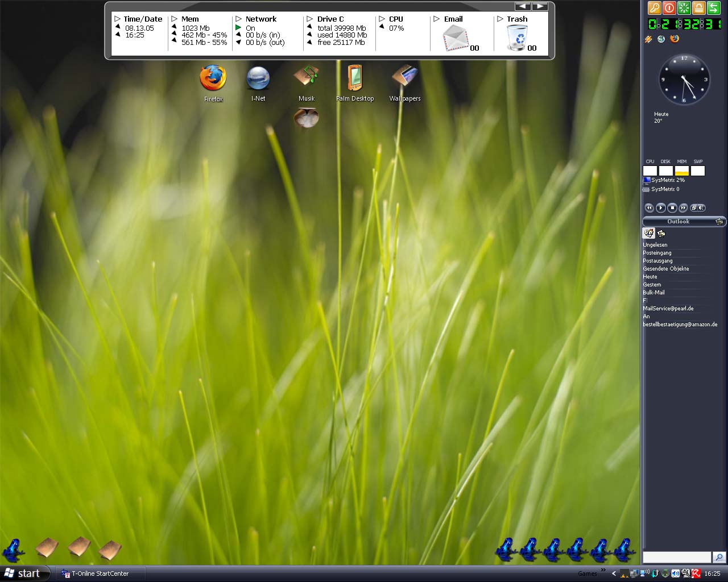Select the unlabeled icon below Musik
Screen dimensions: 728x582
click(306, 118)
